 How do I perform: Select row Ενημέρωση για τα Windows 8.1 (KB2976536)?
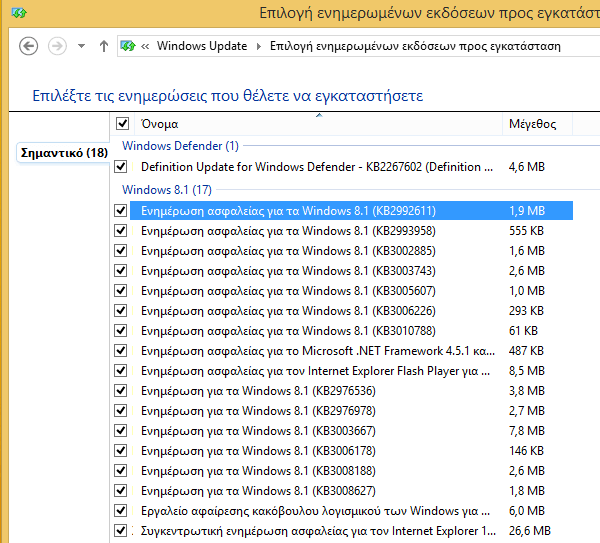[351, 391]
